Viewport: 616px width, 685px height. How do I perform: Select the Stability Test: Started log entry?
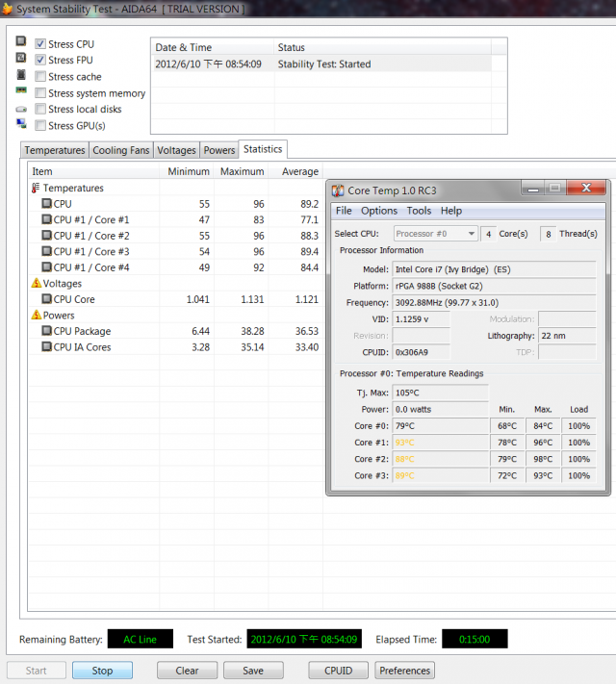tap(321, 63)
